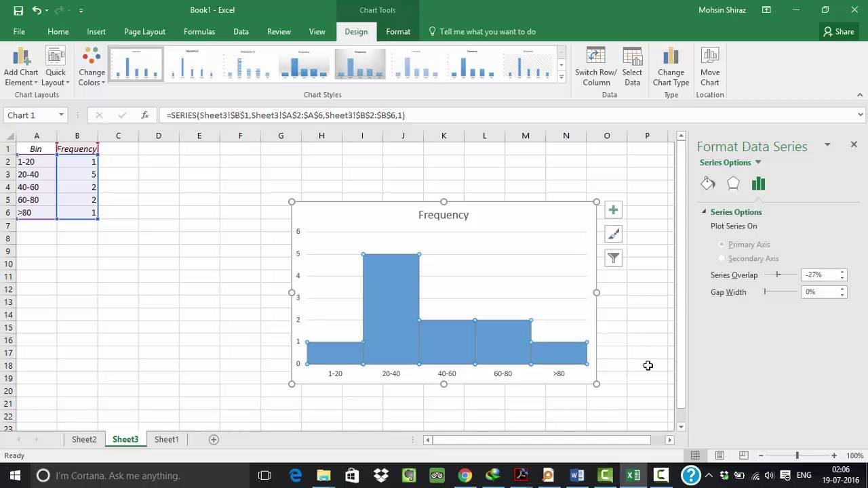The height and width of the screenshot is (488, 868).
Task: Open Change Colors palette
Action: point(92,66)
